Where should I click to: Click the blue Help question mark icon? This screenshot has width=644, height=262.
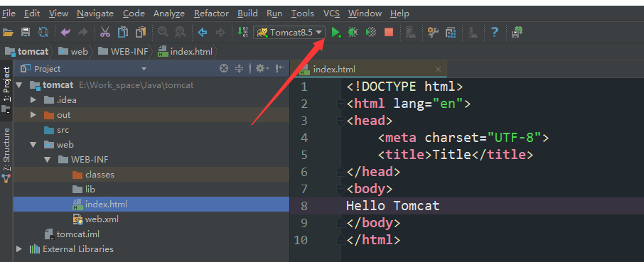pyautogui.click(x=495, y=32)
